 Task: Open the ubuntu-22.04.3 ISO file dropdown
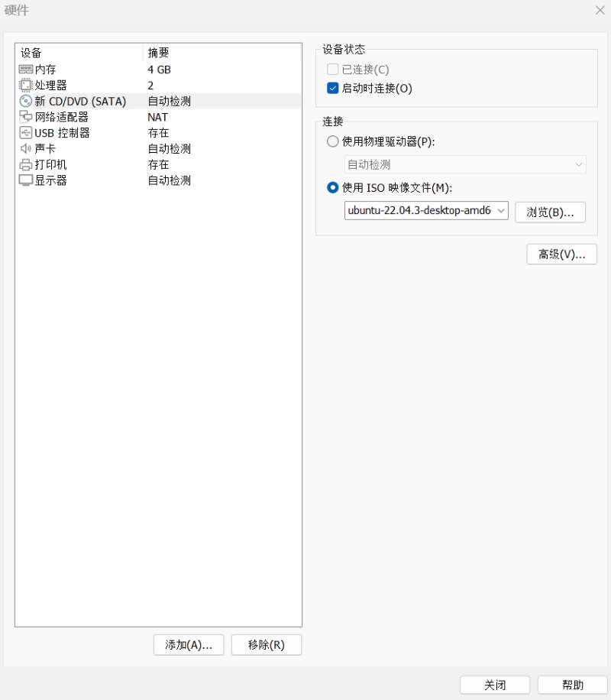(426, 211)
